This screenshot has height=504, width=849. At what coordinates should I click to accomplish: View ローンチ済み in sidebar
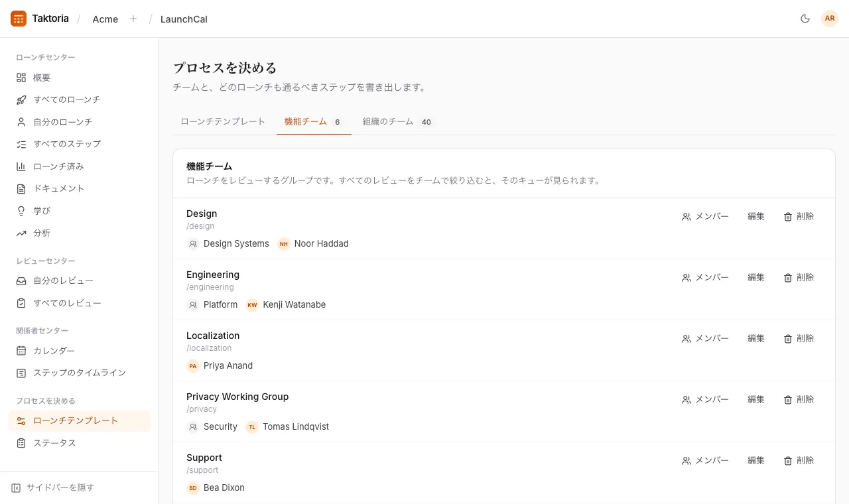pyautogui.click(x=80, y=166)
